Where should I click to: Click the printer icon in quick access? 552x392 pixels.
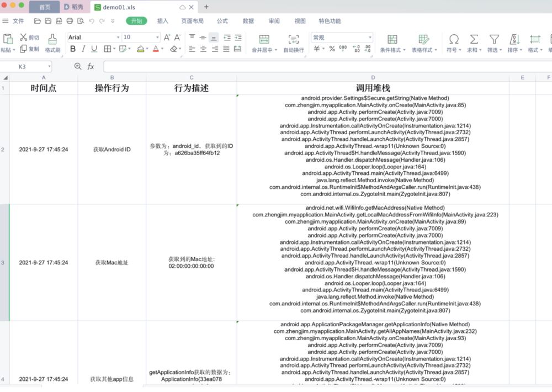(70, 21)
